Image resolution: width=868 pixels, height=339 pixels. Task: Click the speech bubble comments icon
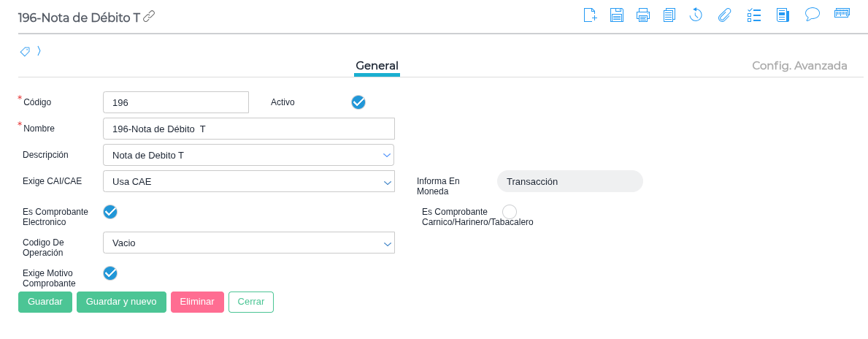(813, 14)
